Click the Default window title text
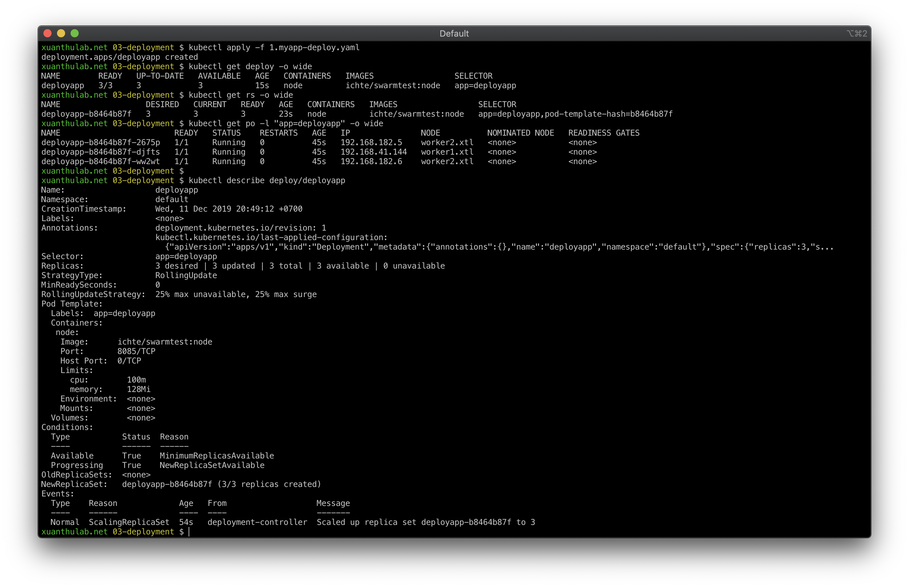This screenshot has width=909, height=588. click(454, 34)
